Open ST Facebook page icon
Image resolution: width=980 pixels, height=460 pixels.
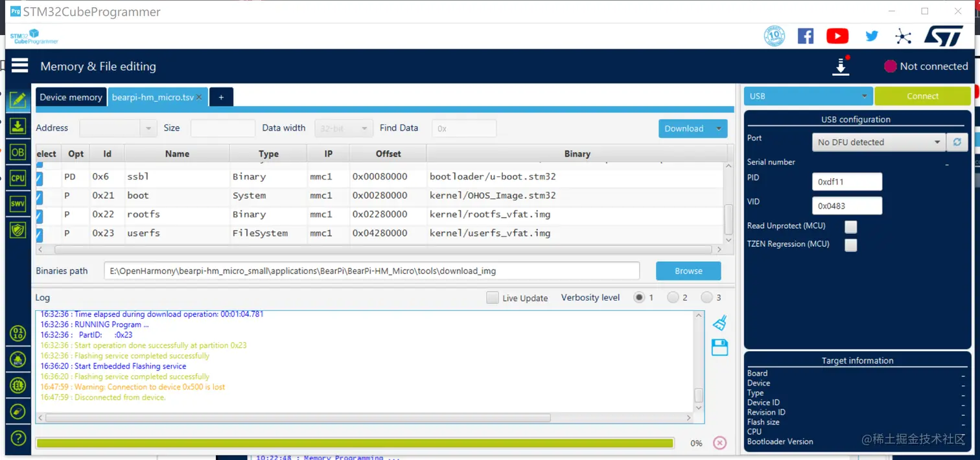click(x=806, y=36)
